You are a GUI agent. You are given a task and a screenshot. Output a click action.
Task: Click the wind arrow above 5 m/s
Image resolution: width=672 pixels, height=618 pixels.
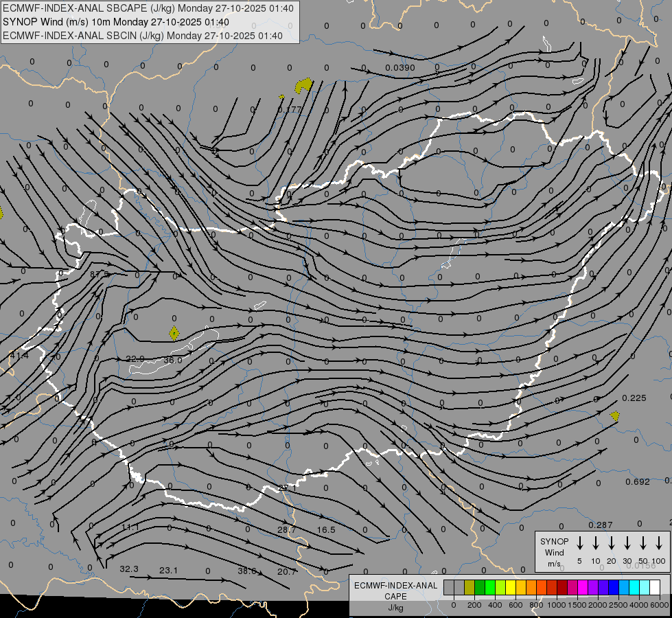[579, 542]
